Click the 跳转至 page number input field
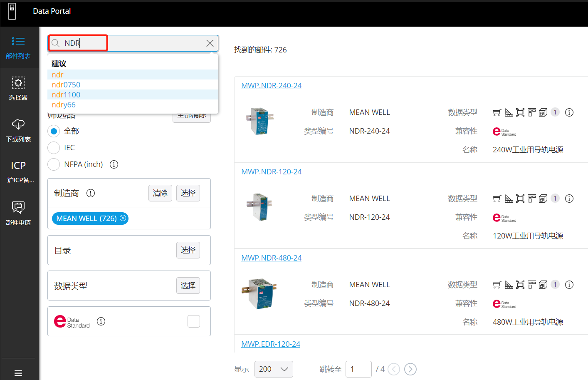Screen dimensions: 588x380 point(358,369)
